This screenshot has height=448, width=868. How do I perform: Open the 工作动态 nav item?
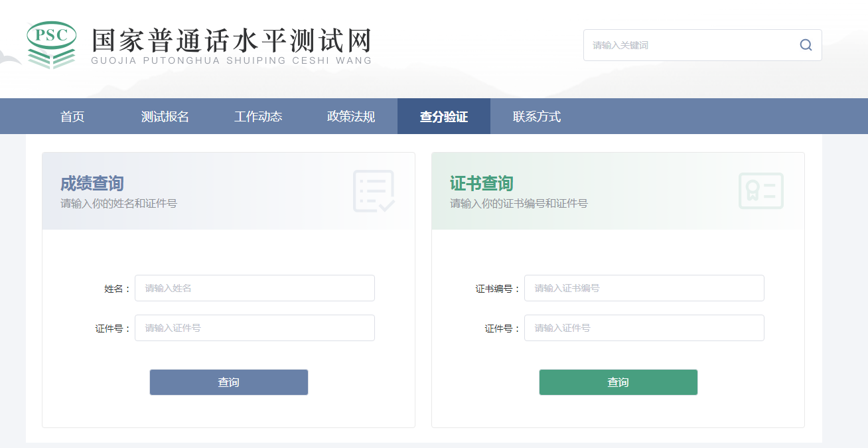[258, 117]
